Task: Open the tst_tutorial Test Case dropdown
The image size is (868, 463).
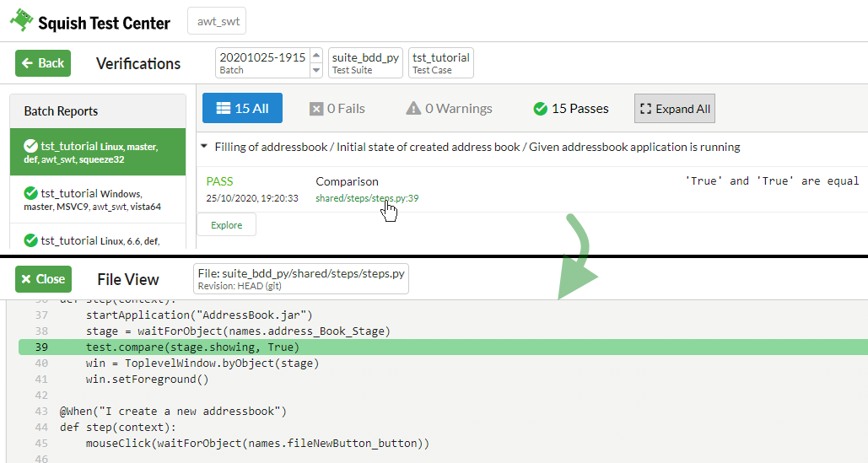Action: (441, 63)
